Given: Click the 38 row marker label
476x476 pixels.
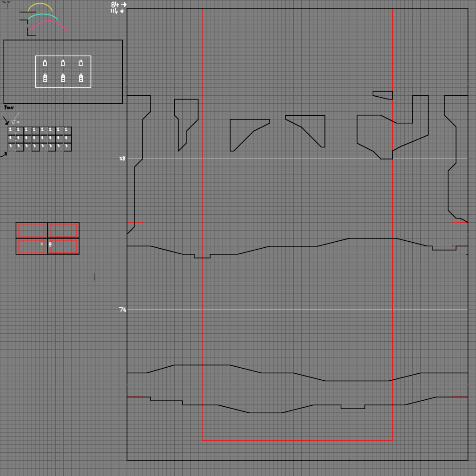Looking at the screenshot, I should click(x=122, y=159).
